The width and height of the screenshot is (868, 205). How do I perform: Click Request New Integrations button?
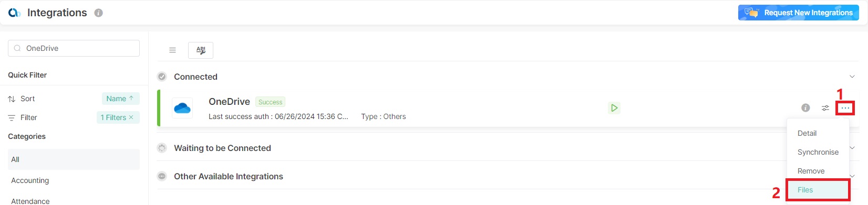click(798, 13)
